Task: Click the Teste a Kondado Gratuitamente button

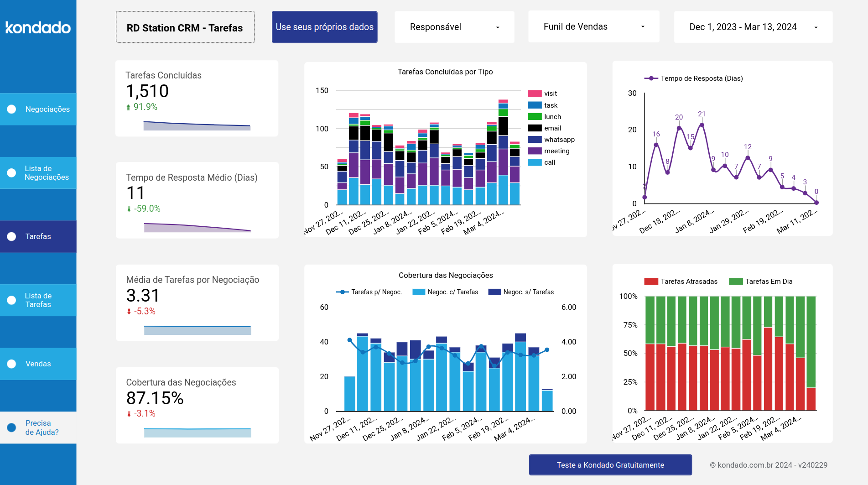Action: 610,465
